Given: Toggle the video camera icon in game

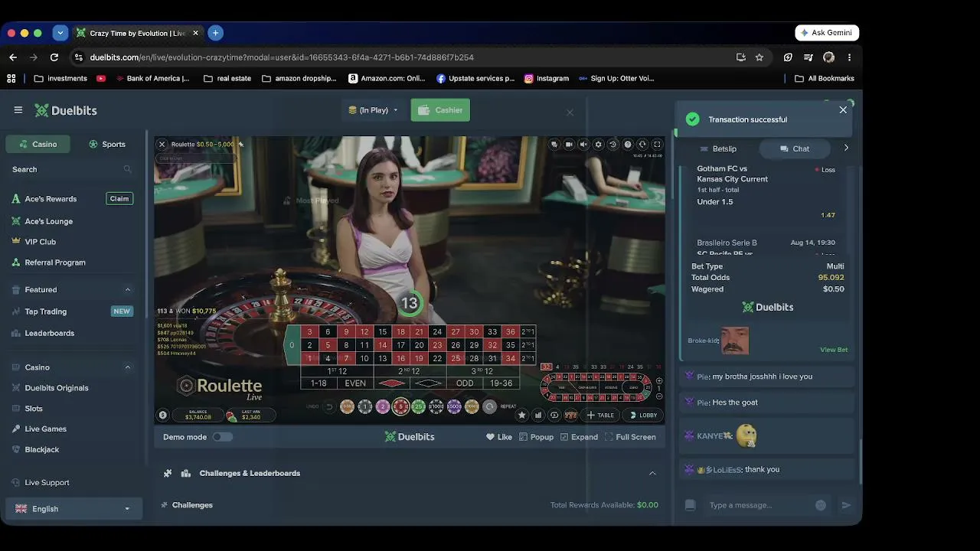Looking at the screenshot, I should point(569,144).
